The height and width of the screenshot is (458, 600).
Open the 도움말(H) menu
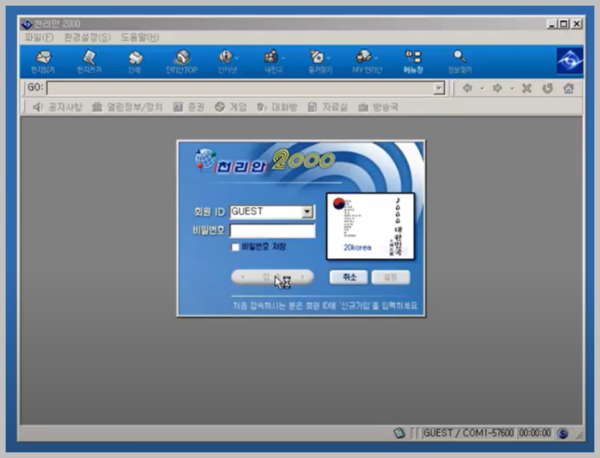click(x=140, y=37)
